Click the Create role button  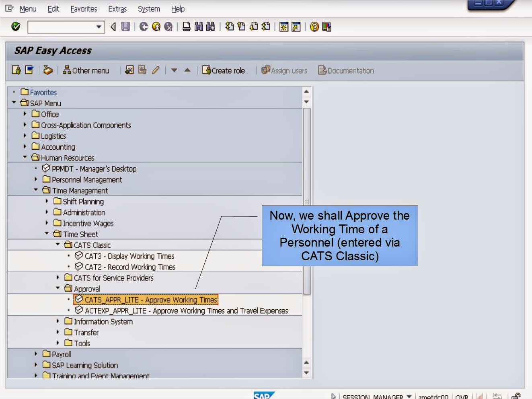224,70
